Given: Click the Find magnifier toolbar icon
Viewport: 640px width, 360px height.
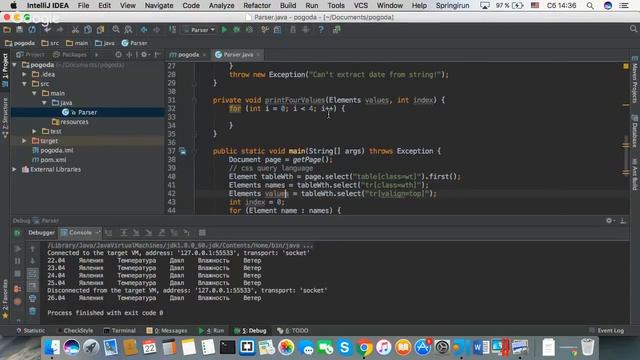Looking at the screenshot, I should click(116, 30).
